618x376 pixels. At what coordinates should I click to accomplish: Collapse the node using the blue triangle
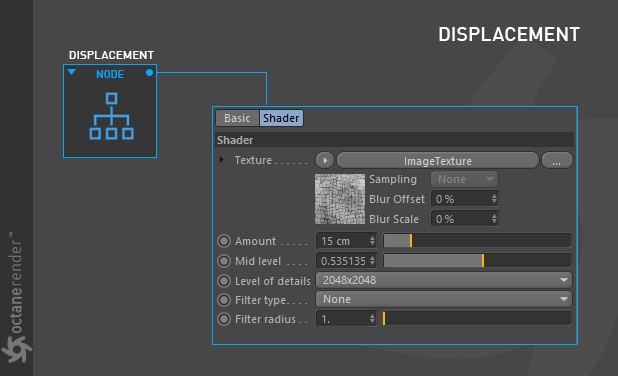click(71, 72)
